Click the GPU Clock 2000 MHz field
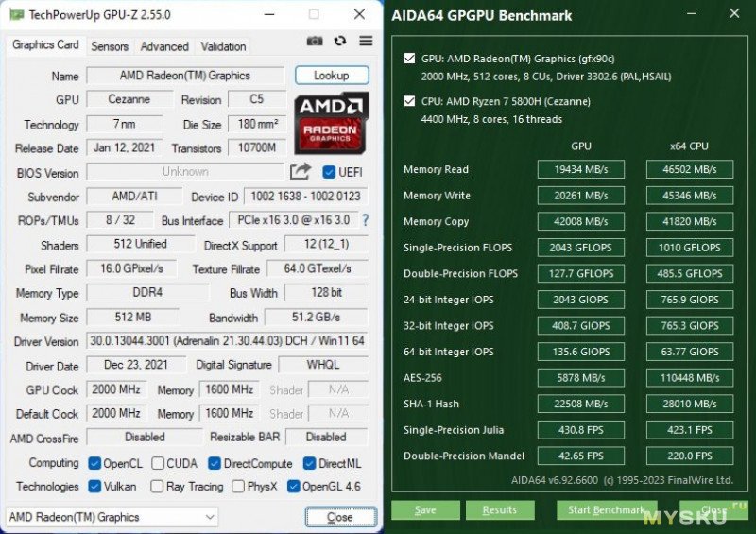 (x=116, y=389)
